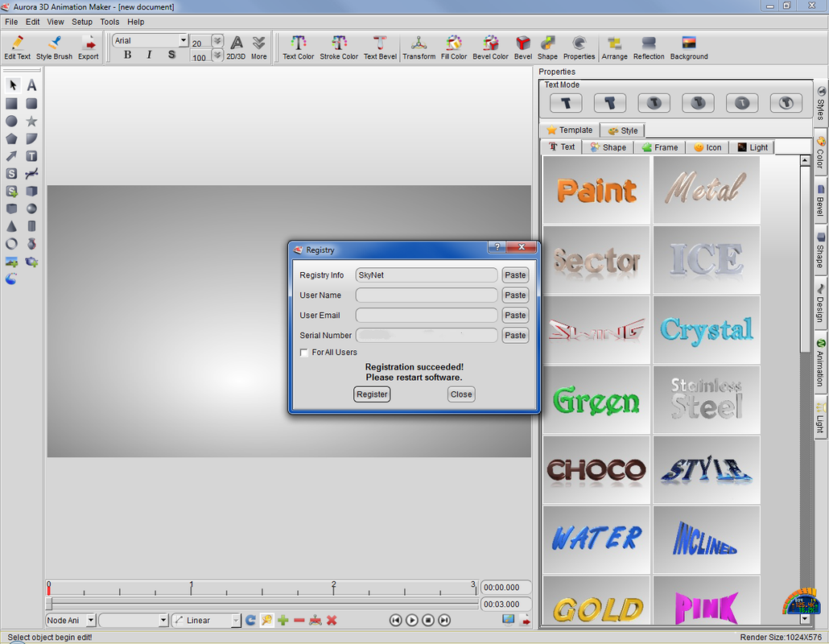Open the Reflection settings
This screenshot has width=829, height=644.
tap(649, 47)
